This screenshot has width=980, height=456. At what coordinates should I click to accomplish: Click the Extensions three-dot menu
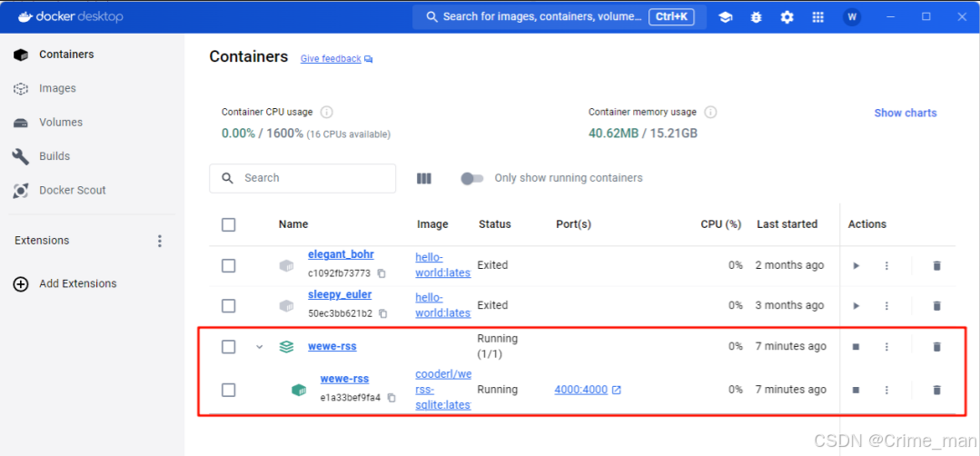click(160, 241)
